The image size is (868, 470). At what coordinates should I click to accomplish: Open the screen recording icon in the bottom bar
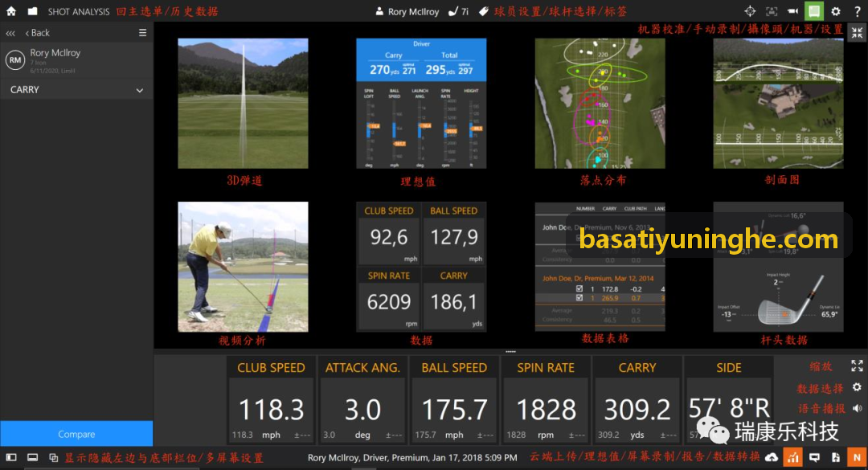814,458
